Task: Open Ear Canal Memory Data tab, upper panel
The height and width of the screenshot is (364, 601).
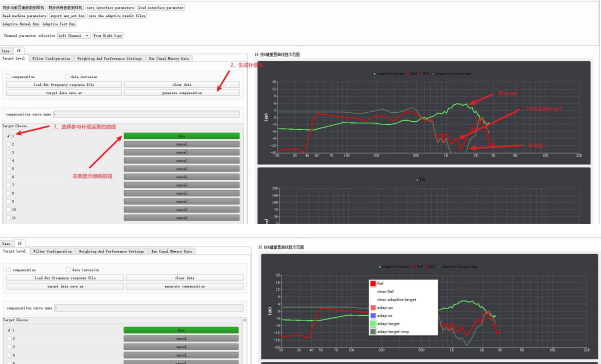Action: tap(169, 59)
